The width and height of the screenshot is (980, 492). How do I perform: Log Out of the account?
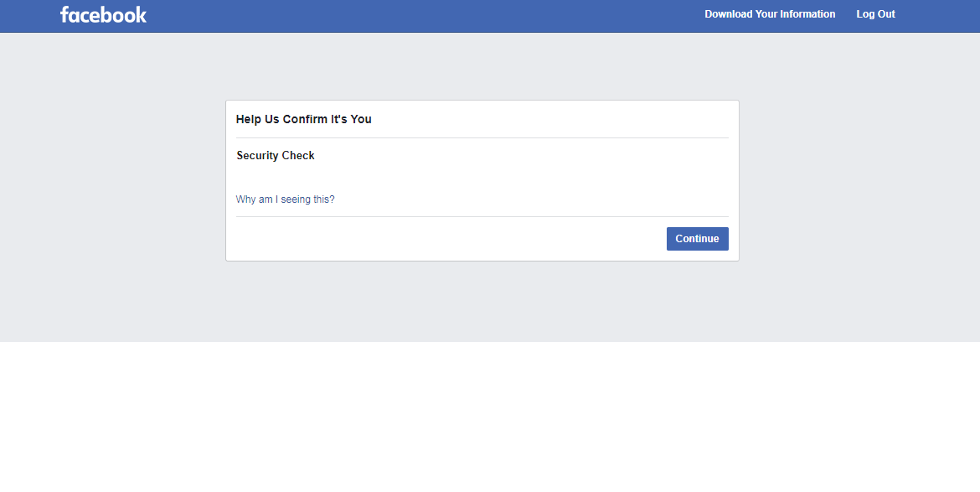coord(875,13)
